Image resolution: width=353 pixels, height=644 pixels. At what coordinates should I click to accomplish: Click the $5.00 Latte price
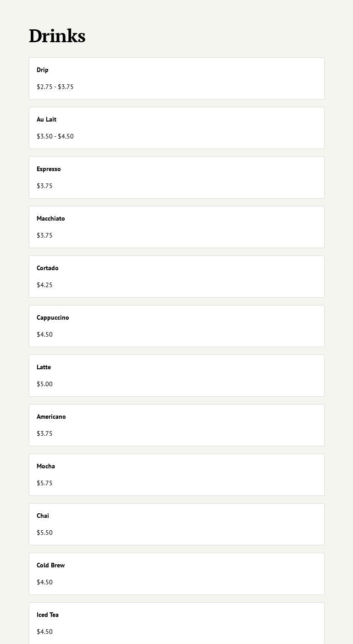tap(44, 384)
